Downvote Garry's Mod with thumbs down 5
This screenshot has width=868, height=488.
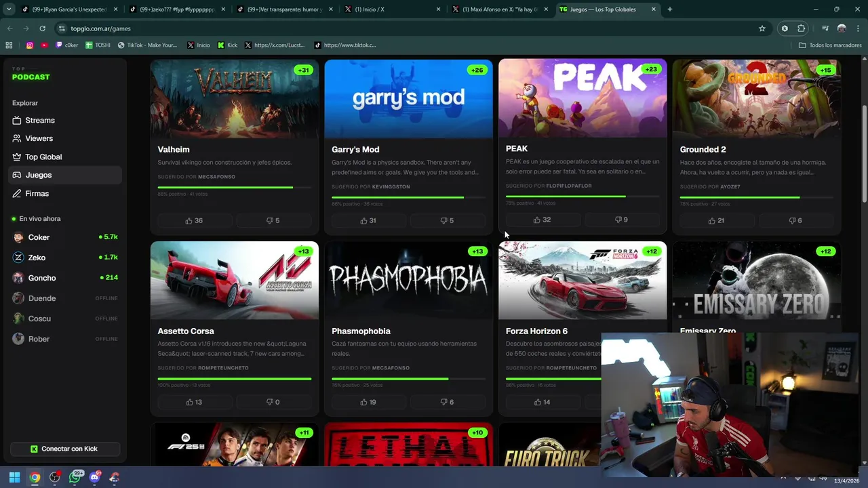pos(448,220)
